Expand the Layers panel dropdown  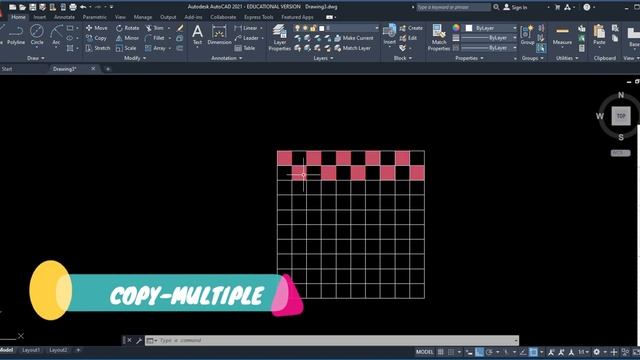tap(323, 58)
